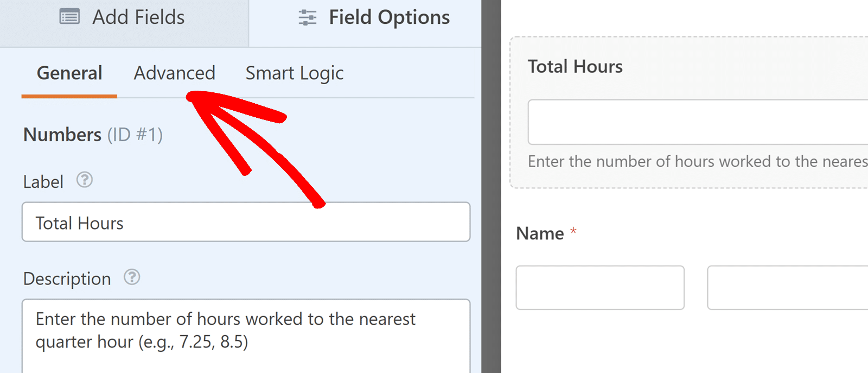Click inside the Description text area
The height and width of the screenshot is (373, 868).
tap(245, 331)
